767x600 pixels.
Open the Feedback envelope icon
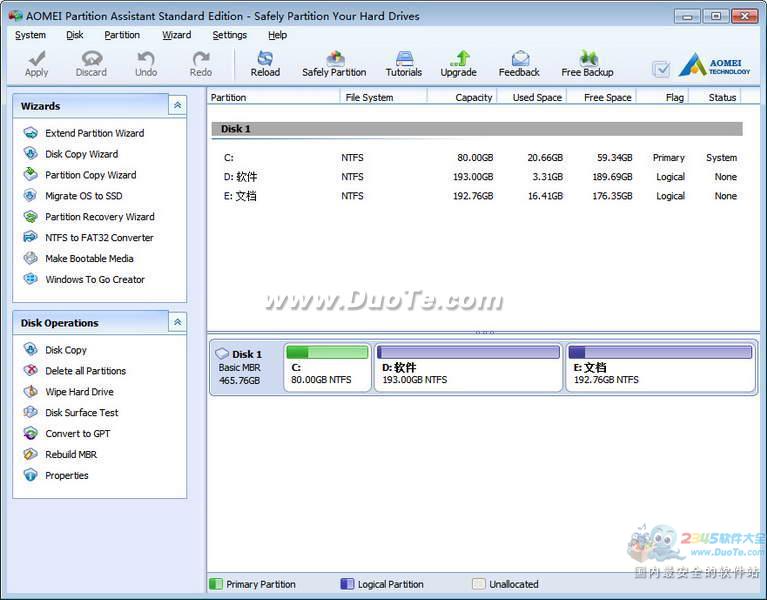(x=520, y=59)
